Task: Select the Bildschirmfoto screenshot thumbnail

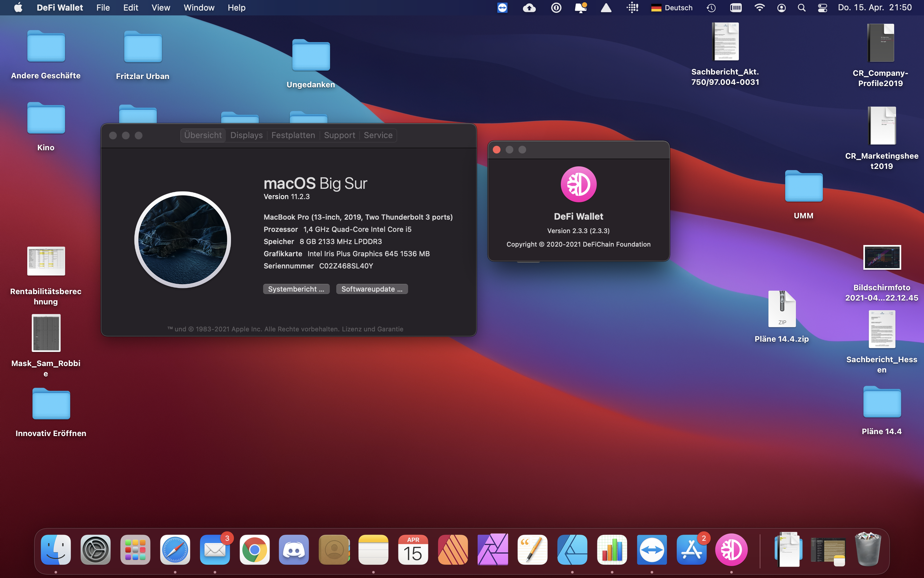Action: 882,257
